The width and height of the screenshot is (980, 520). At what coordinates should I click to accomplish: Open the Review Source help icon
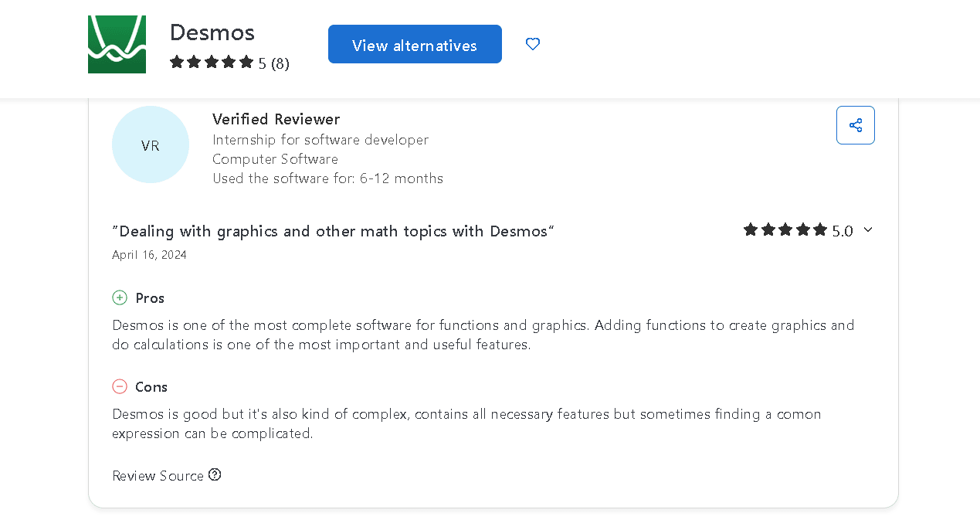[x=215, y=474]
